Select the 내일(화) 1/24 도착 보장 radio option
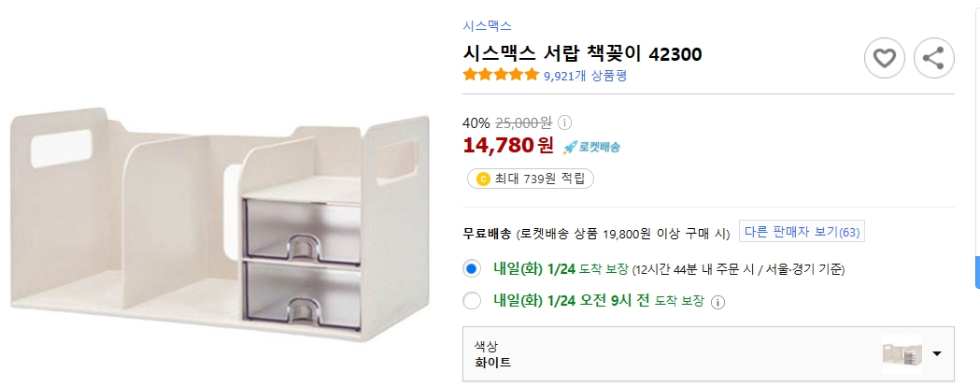The width and height of the screenshot is (980, 387). (473, 269)
